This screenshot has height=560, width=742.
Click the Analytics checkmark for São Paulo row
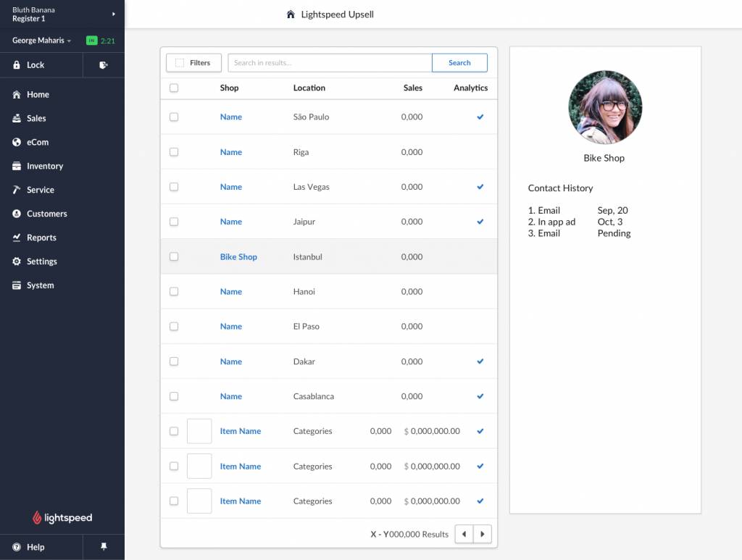480,117
